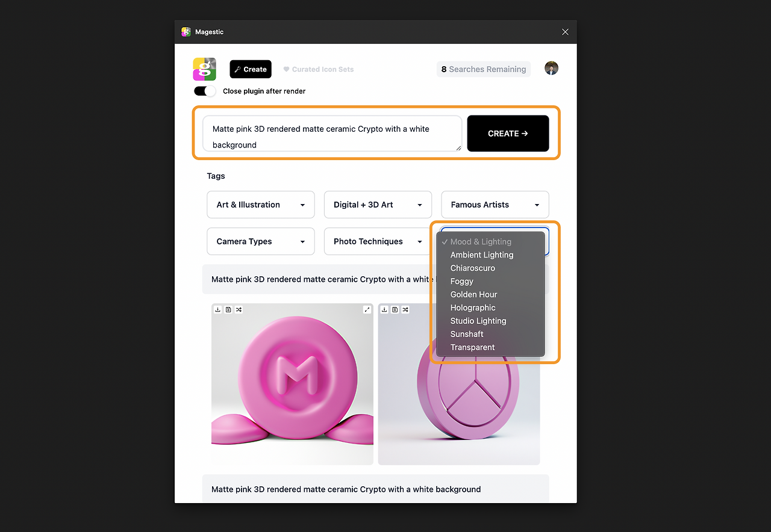771x532 pixels.
Task: Open the Camera Types dropdown
Action: [x=261, y=241]
